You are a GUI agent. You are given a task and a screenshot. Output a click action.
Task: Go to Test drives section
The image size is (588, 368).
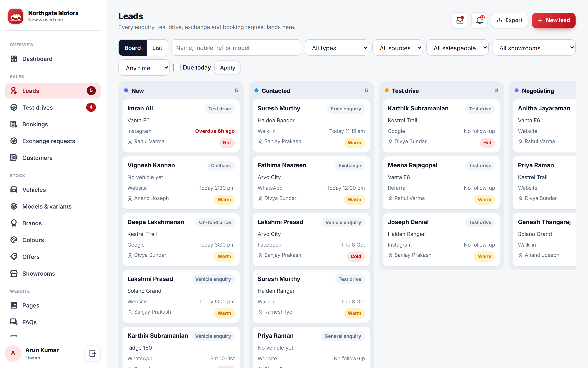coord(53,107)
